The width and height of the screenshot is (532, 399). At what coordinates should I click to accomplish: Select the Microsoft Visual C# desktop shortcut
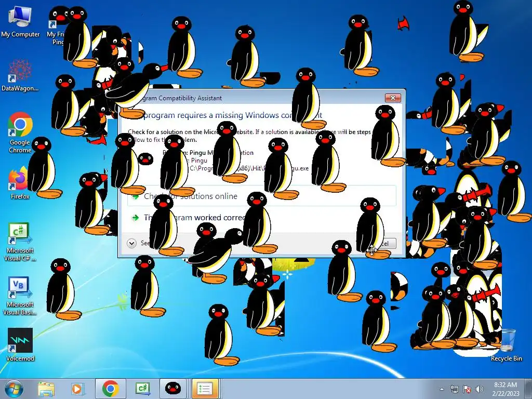click(x=20, y=242)
